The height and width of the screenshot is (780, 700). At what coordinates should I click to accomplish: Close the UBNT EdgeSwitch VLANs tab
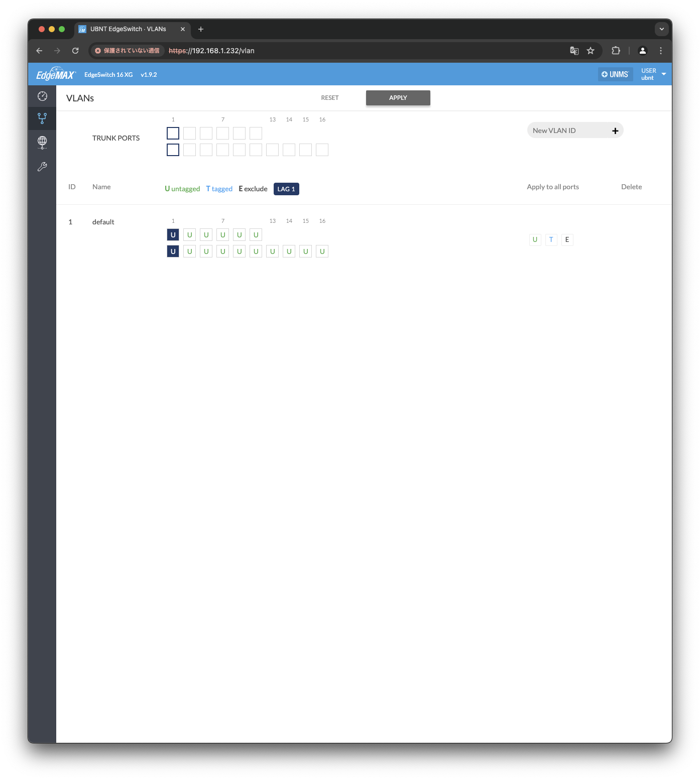tap(183, 29)
